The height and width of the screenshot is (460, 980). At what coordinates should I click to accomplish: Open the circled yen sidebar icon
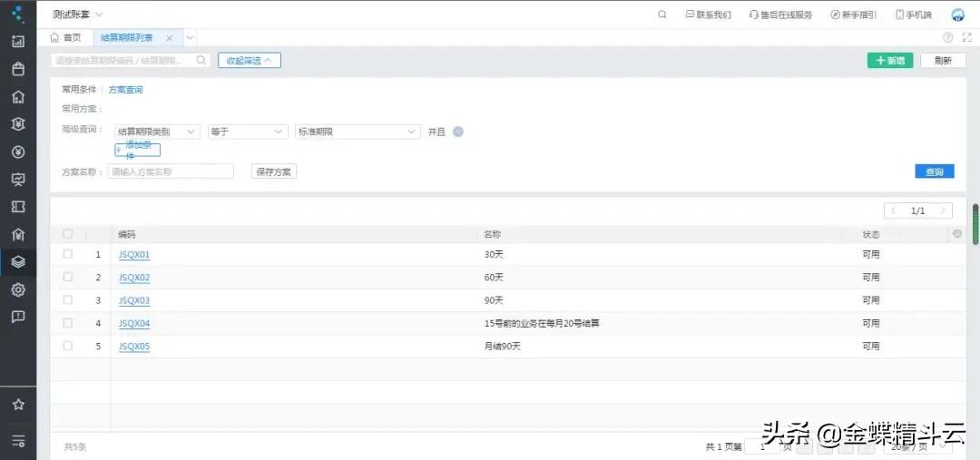(x=18, y=152)
